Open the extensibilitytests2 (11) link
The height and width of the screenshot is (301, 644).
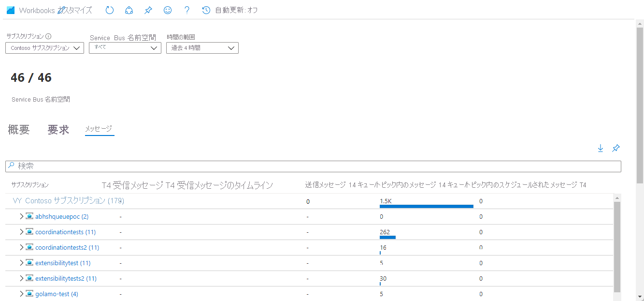click(66, 278)
